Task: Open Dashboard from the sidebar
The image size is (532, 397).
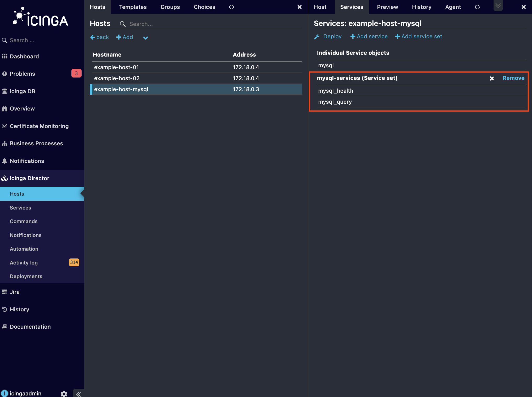Action: 24,56
